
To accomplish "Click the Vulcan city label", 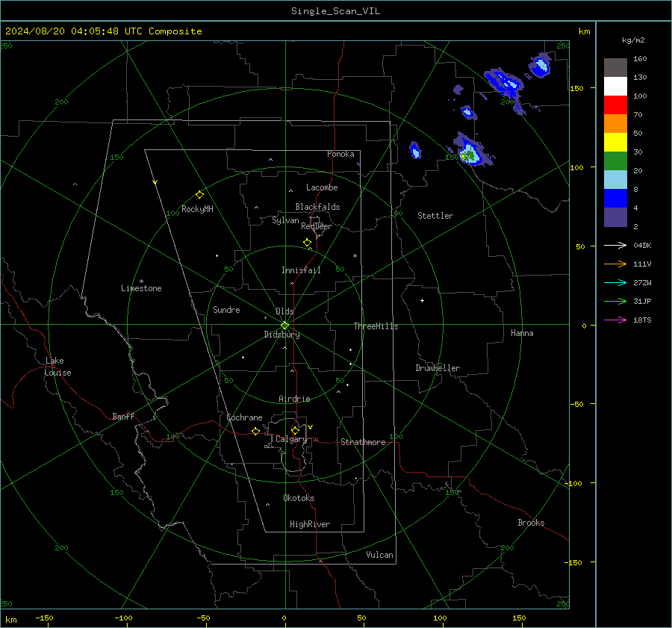I will pyautogui.click(x=380, y=555).
